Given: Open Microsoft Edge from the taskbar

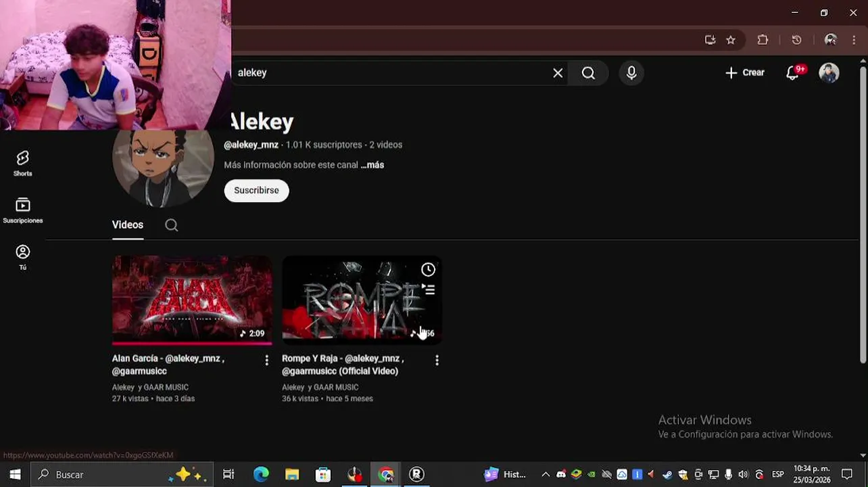Looking at the screenshot, I should [x=260, y=475].
